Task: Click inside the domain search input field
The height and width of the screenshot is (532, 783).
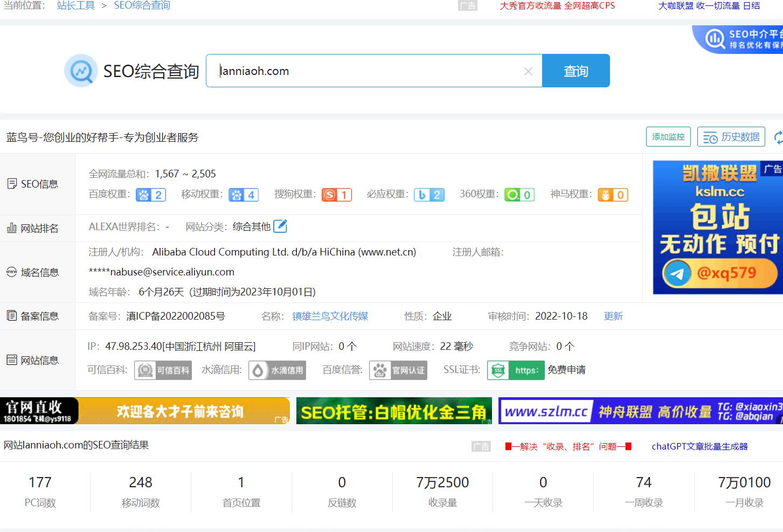Action: click(366, 71)
